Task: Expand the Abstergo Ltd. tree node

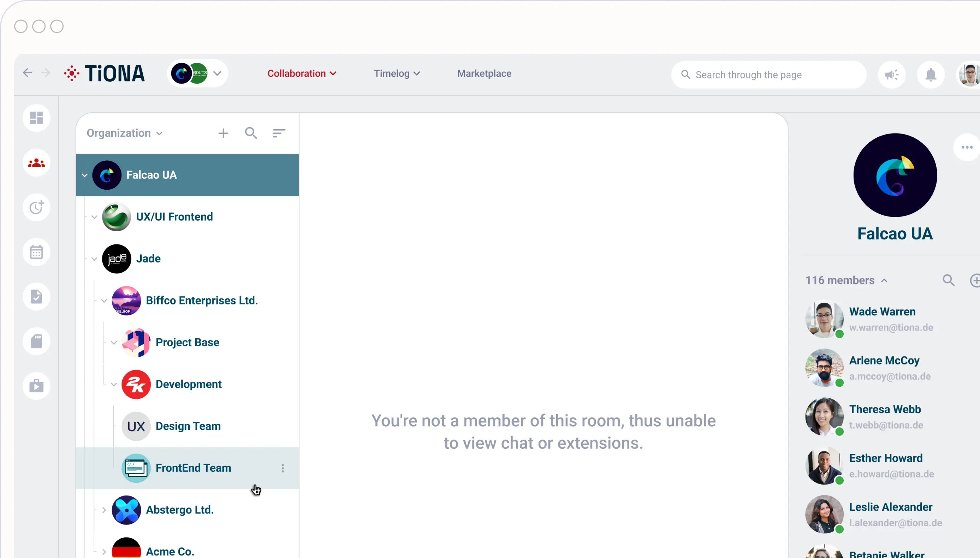Action: pos(104,510)
